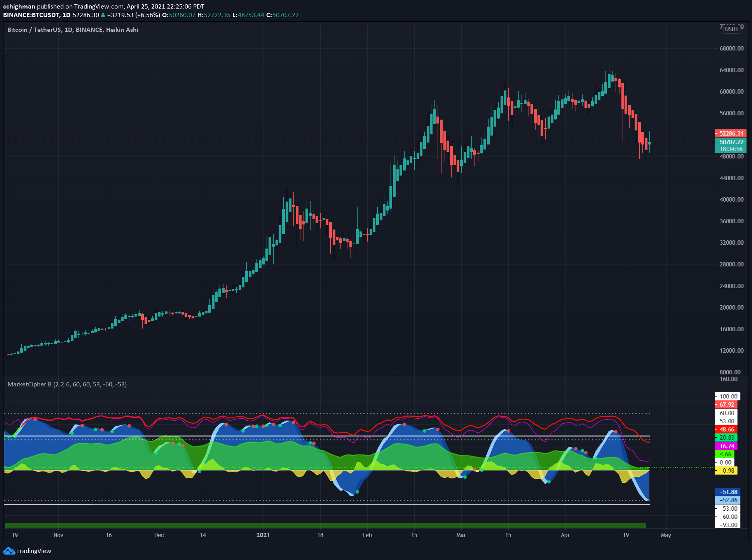Click the Mar label on time axis
This screenshot has height=560, width=752.
click(461, 535)
